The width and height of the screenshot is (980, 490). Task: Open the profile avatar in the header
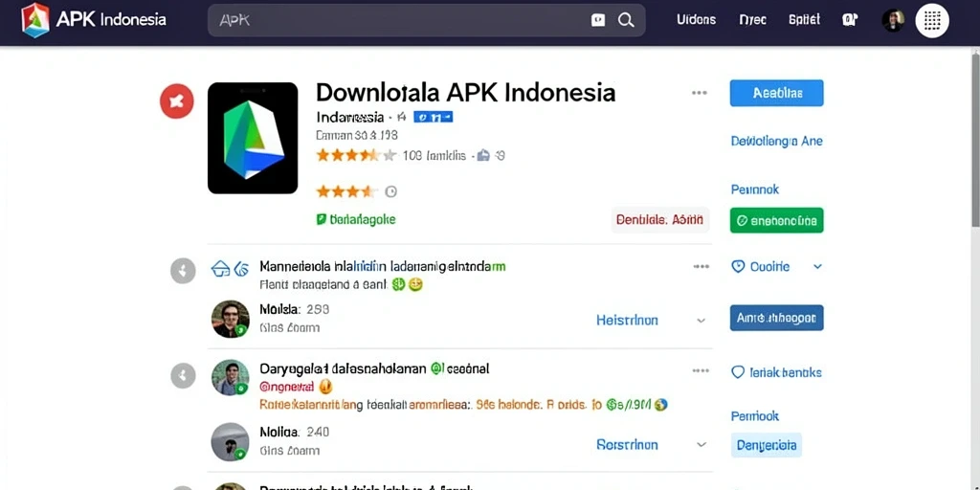click(x=893, y=21)
